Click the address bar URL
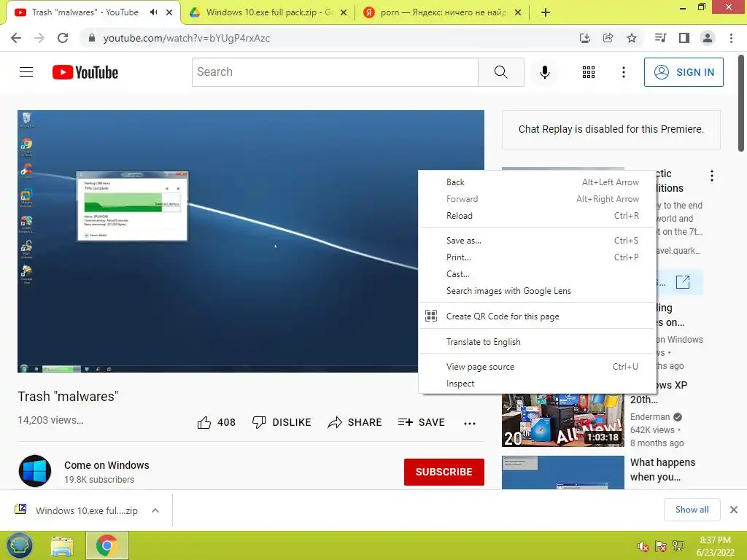The height and width of the screenshot is (560, 747). 187,38
